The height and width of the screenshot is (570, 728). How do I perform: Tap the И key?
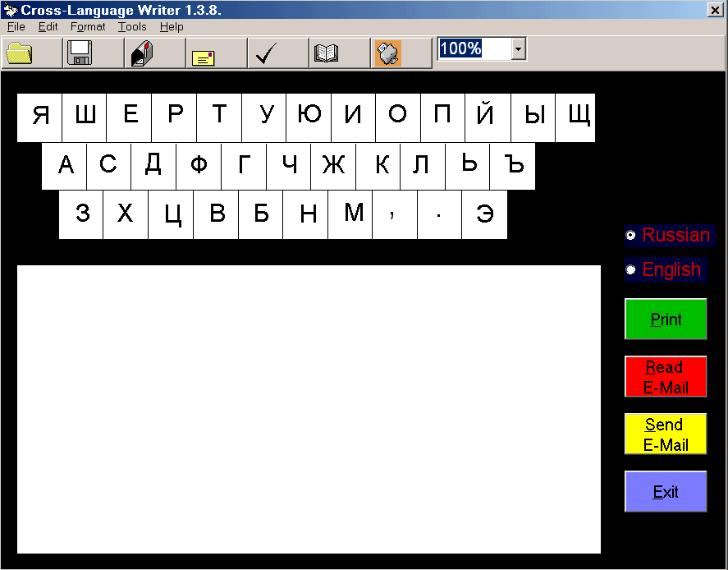point(353,117)
